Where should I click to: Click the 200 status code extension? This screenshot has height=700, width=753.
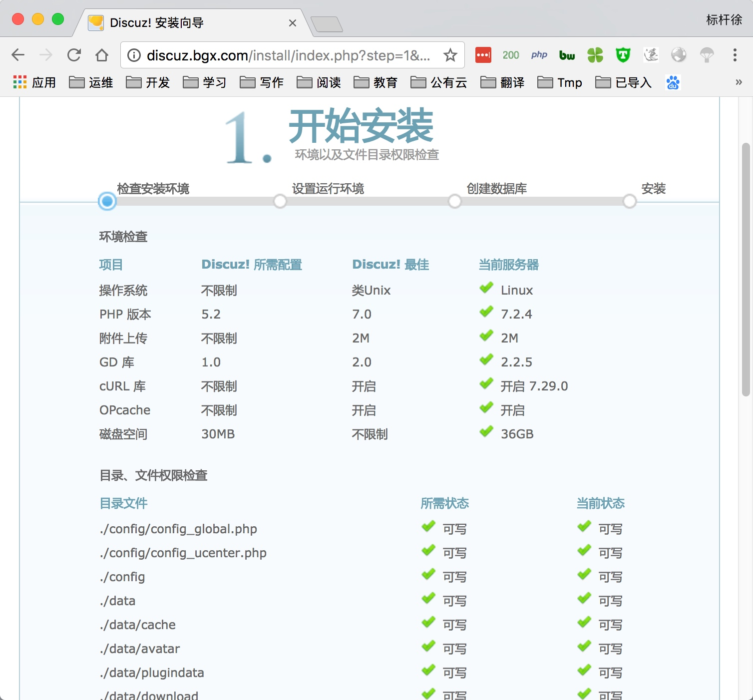pos(511,55)
